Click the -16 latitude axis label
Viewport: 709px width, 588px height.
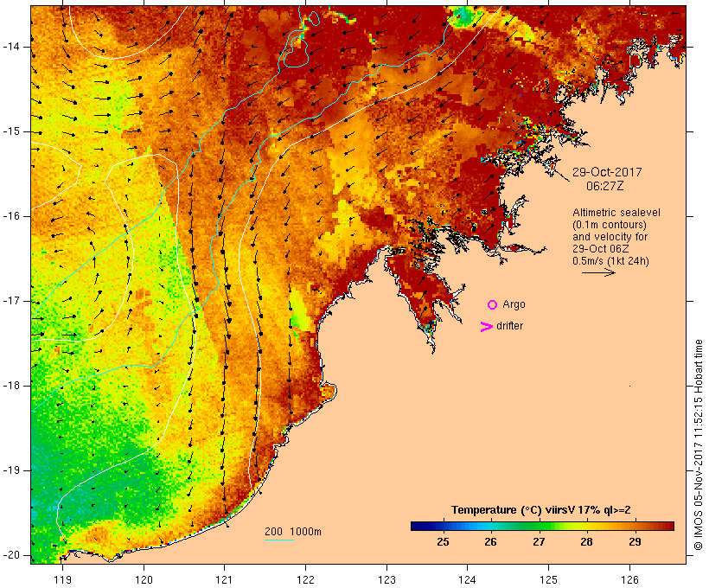pyautogui.click(x=10, y=216)
